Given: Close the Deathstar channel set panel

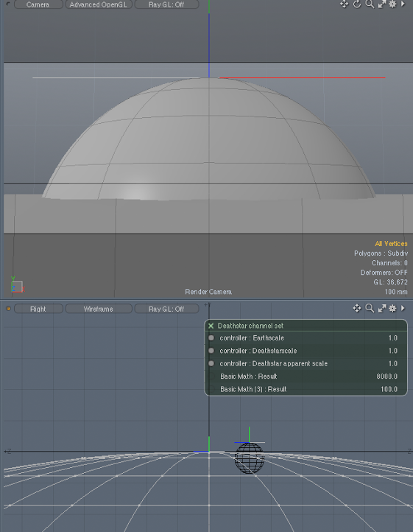Looking at the screenshot, I should click(211, 326).
